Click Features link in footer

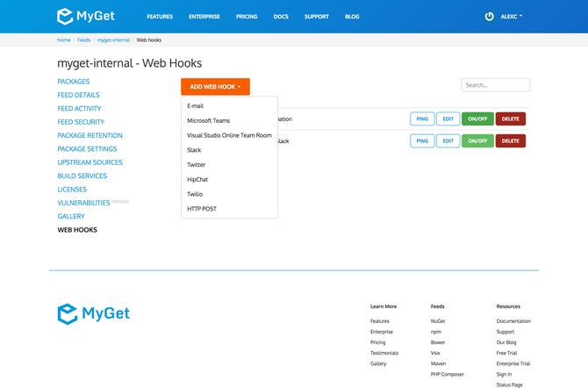pyautogui.click(x=379, y=321)
